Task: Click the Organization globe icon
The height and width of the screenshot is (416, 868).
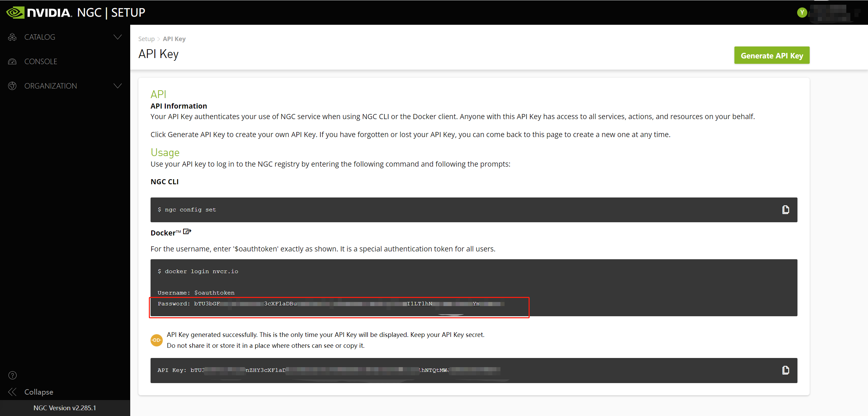Action: [12, 86]
